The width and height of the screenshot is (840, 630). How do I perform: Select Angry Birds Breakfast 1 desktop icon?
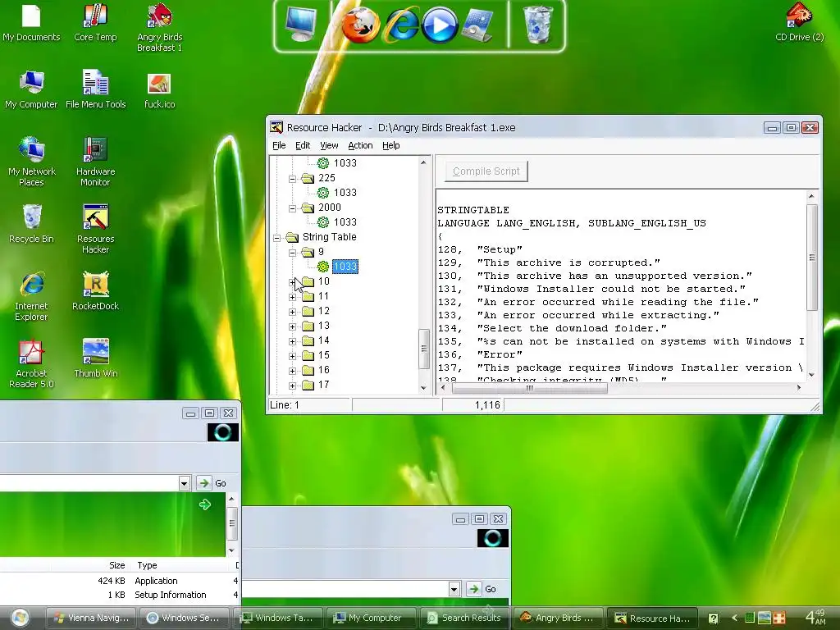pos(159,28)
